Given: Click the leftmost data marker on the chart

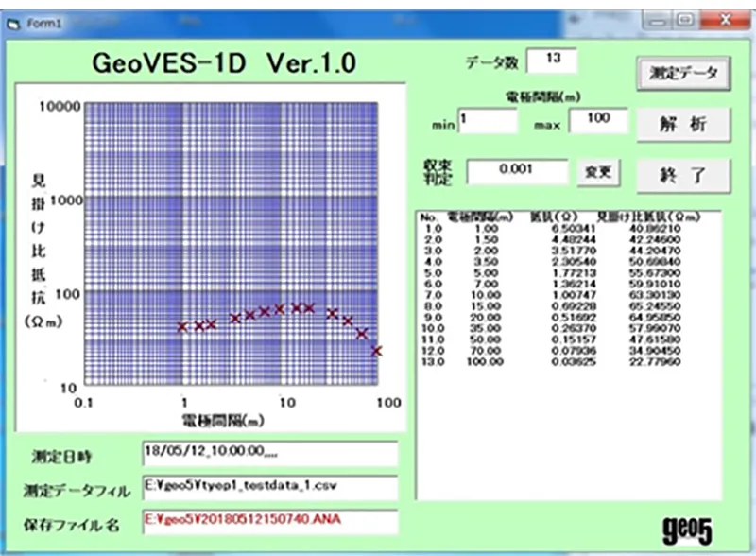Looking at the screenshot, I should point(182,327).
